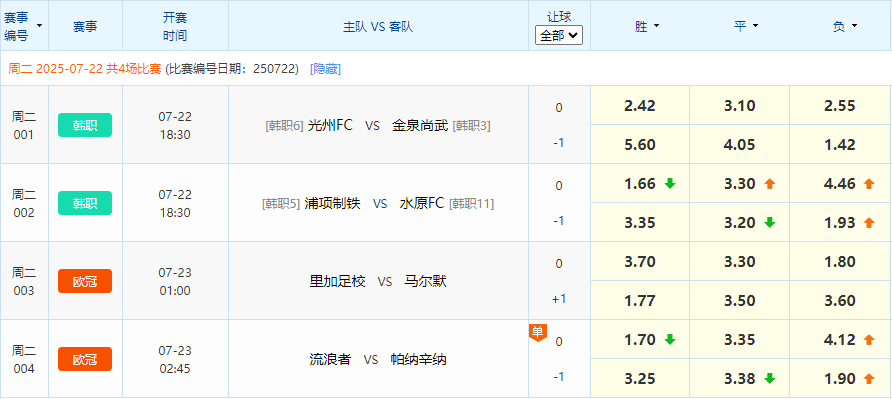Select 浦项制铁 home team name
The height and width of the screenshot is (399, 892).
[332, 203]
